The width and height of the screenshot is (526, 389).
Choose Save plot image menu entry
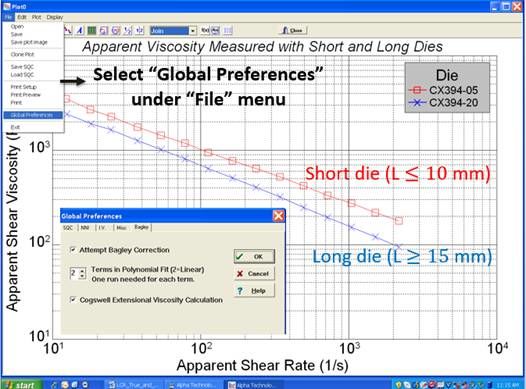(29, 42)
